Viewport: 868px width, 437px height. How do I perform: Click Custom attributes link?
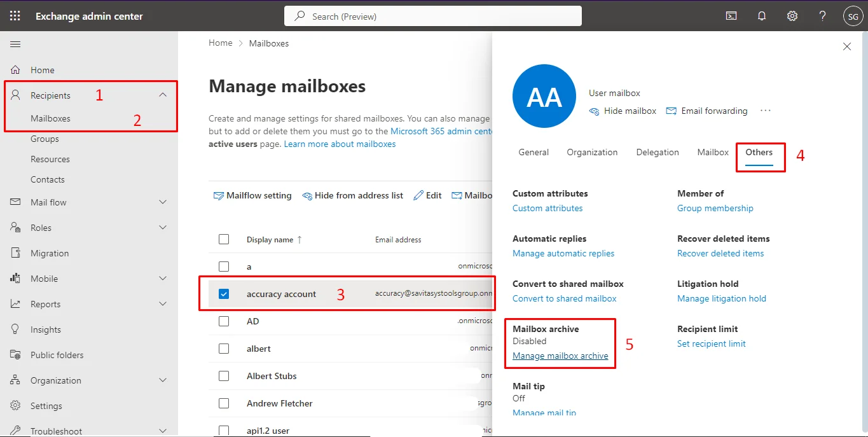coord(548,209)
